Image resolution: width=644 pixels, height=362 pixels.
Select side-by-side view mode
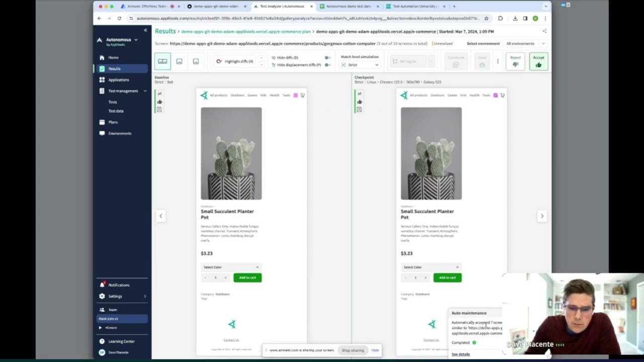pyautogui.click(x=163, y=61)
